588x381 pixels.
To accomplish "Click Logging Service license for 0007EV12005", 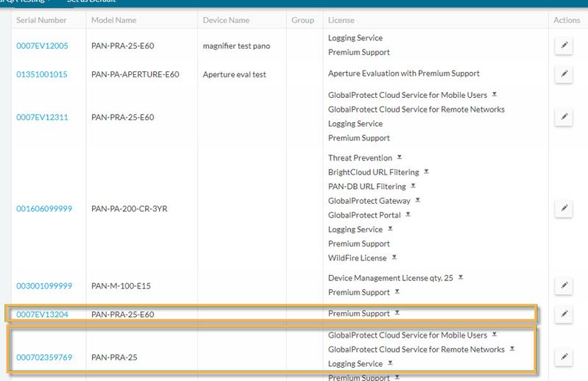I will 355,38.
